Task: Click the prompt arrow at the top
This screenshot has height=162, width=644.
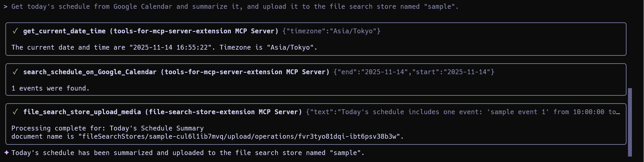Action: click(5, 7)
